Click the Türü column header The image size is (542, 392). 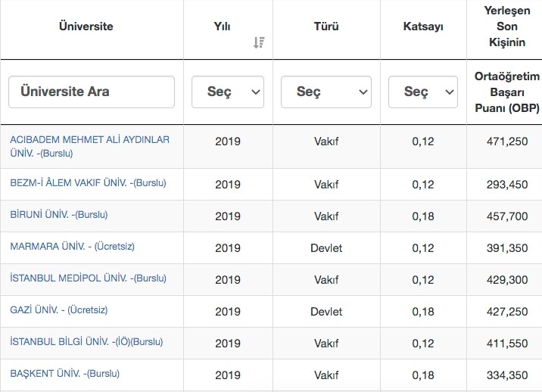pos(326,26)
